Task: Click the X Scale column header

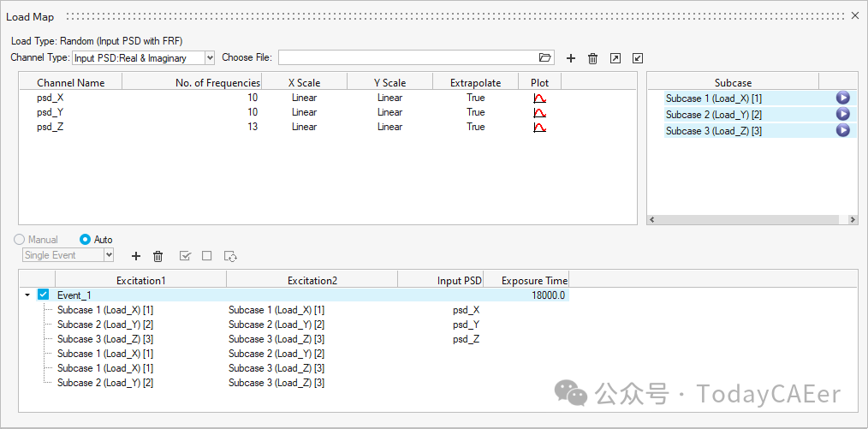Action: [305, 82]
